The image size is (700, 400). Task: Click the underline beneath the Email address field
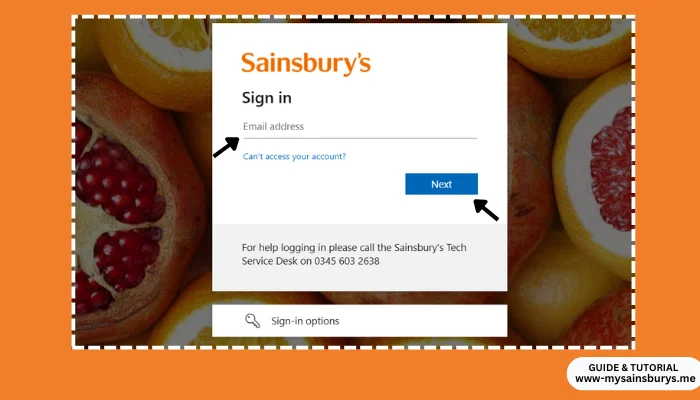(x=359, y=138)
